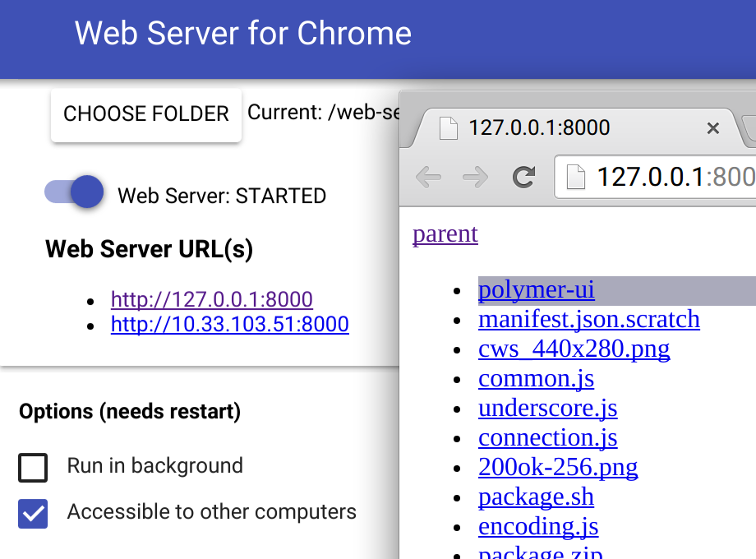Toggle the Web Server STARTED switch
The height and width of the screenshot is (559, 756).
[75, 192]
